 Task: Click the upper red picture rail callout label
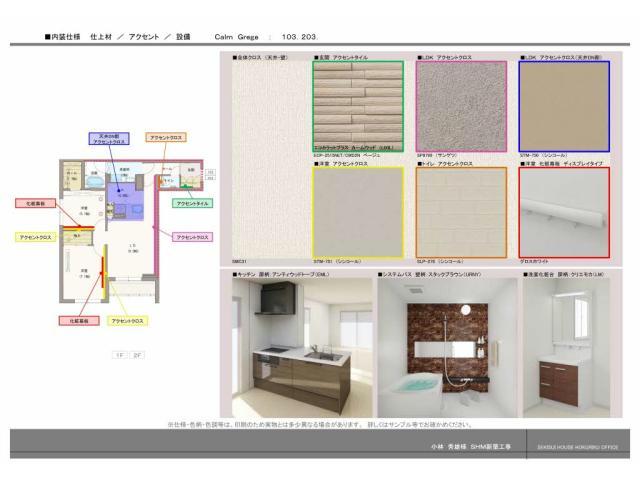[35, 203]
